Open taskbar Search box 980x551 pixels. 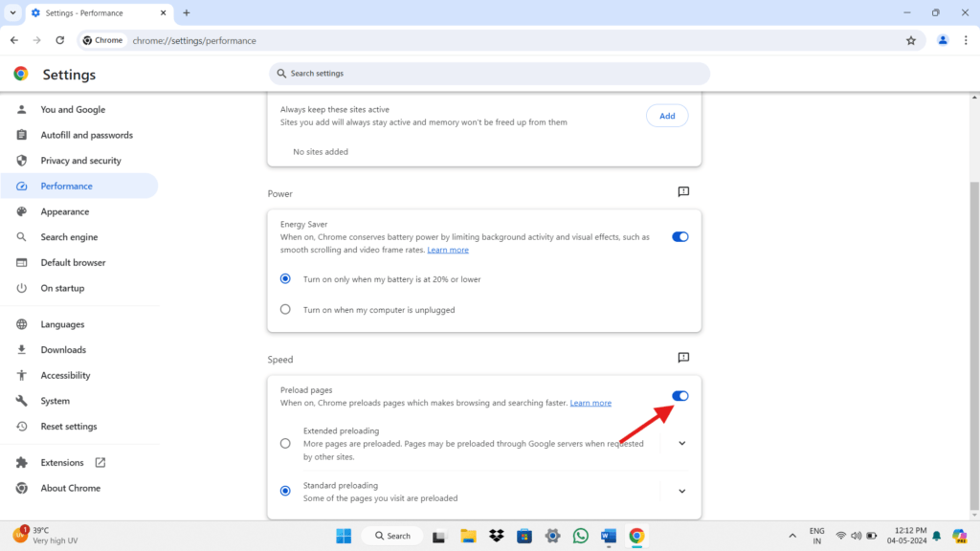tap(392, 536)
